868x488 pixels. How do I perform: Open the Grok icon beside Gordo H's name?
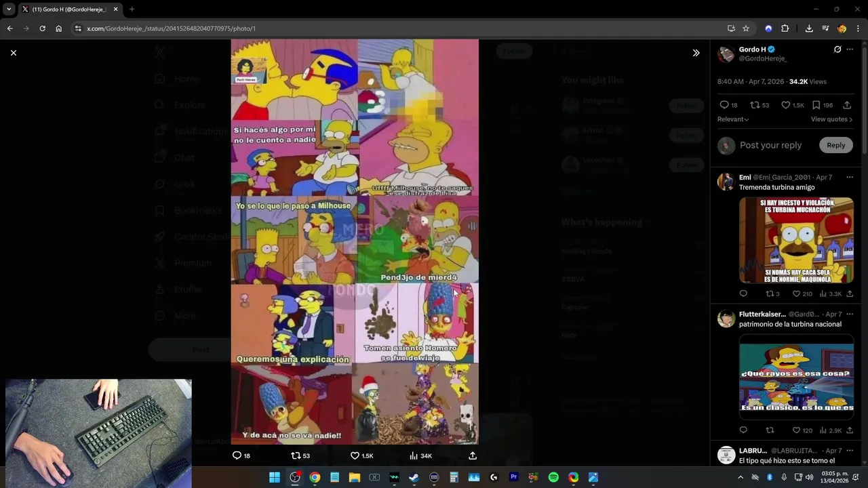pos(837,49)
